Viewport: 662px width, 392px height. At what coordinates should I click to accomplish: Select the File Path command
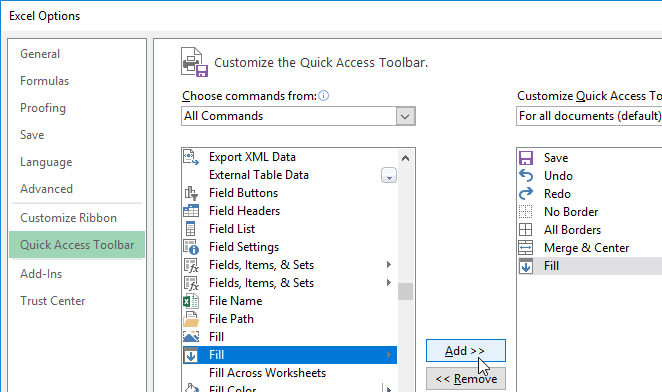[x=290, y=319]
